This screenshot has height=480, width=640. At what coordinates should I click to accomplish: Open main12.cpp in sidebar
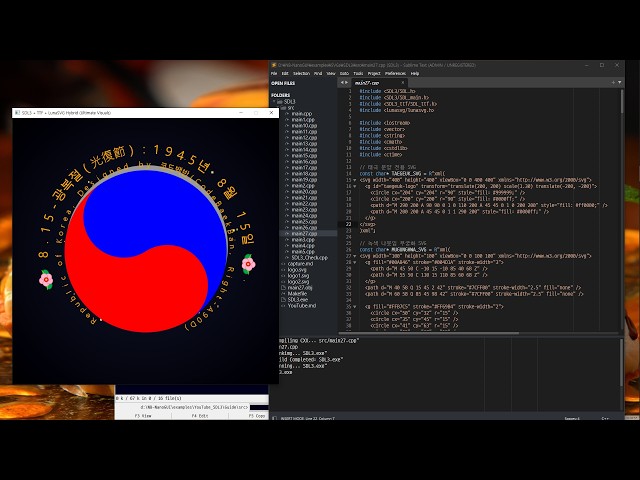(x=304, y=138)
